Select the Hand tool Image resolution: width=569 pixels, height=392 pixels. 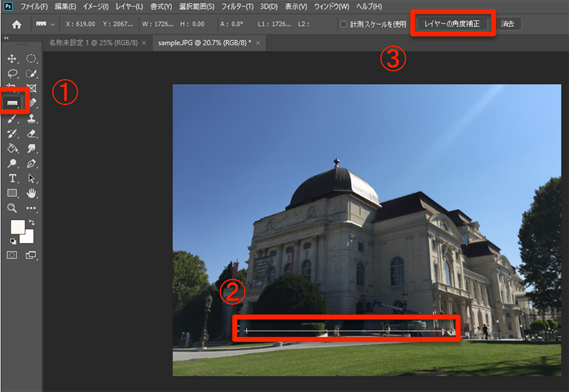coord(32,193)
